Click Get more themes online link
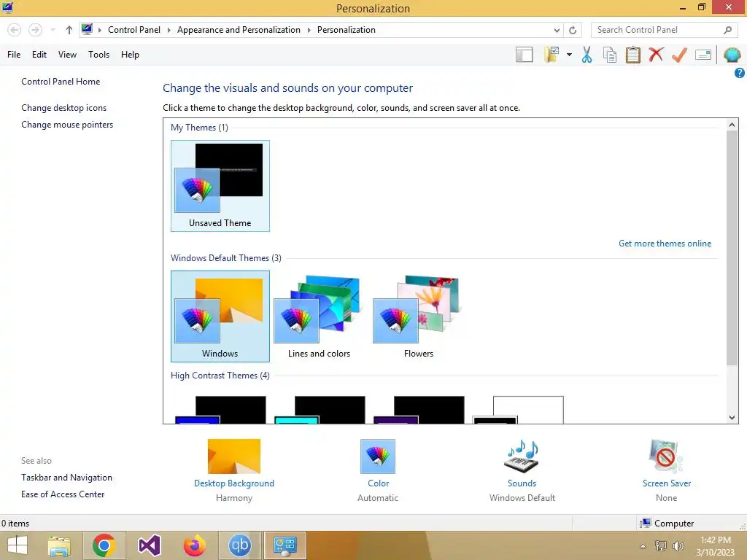The image size is (747, 560). (665, 244)
